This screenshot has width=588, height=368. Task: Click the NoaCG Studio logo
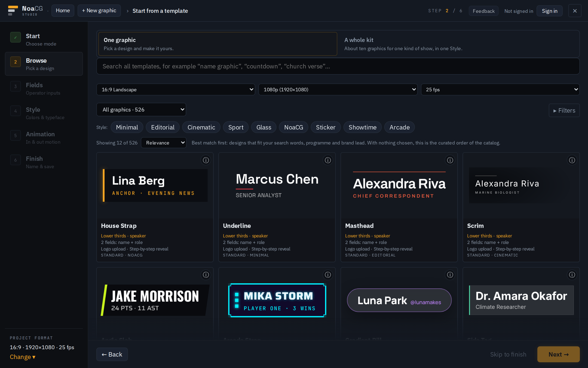25,11
